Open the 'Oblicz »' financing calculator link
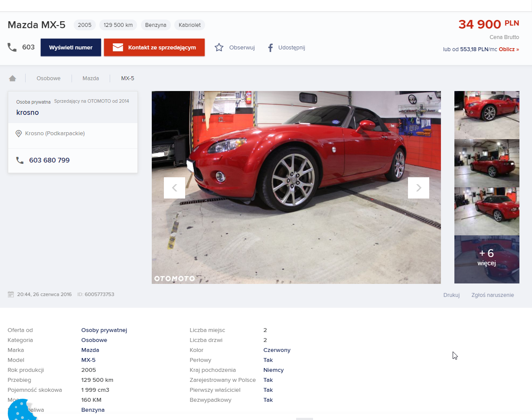Screen dimensions: 532x420 pyautogui.click(x=509, y=49)
